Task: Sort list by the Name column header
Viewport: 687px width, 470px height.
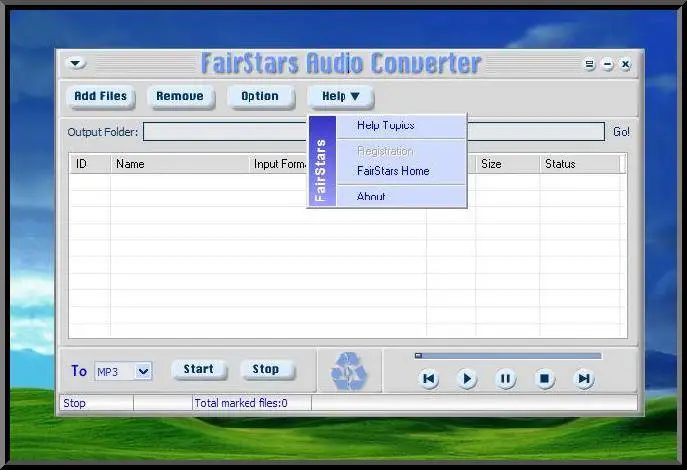Action: click(180, 164)
